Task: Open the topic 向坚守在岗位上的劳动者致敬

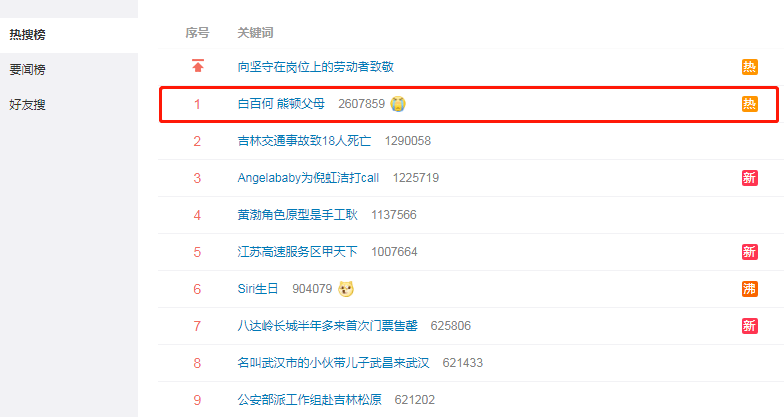Action: tap(316, 67)
